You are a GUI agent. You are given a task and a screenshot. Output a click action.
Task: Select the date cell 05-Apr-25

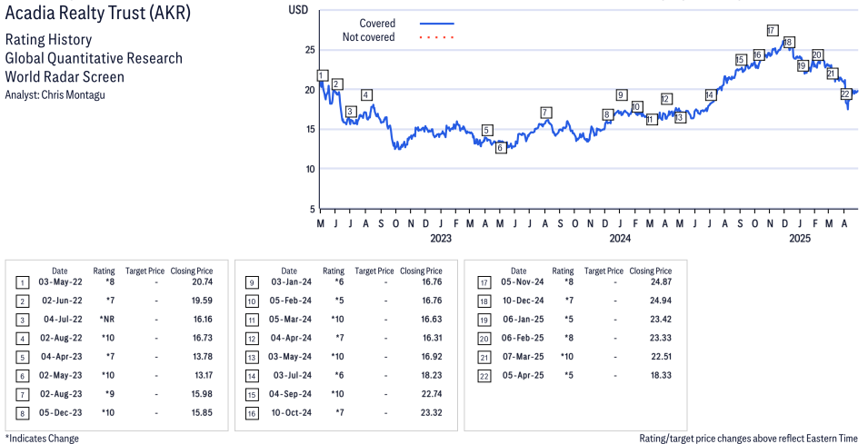524,375
